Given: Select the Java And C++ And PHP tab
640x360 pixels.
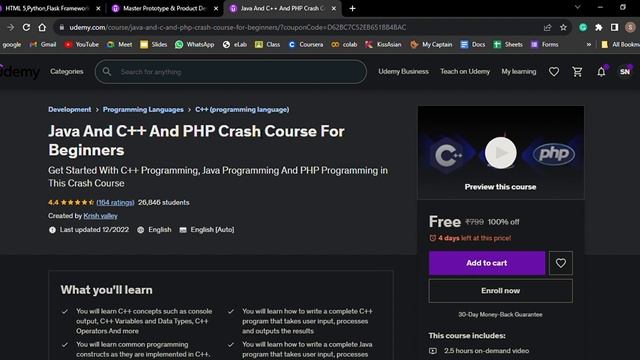Looking at the screenshot, I should coord(282,8).
